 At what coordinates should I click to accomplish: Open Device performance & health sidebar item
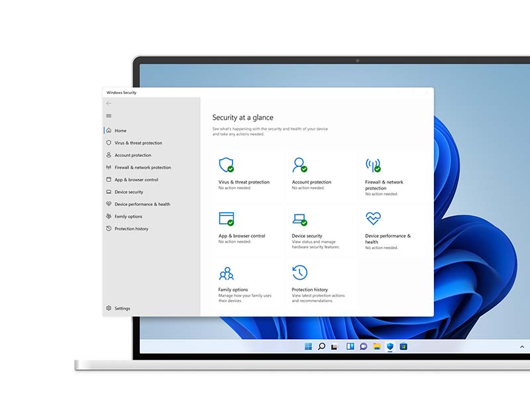(x=142, y=204)
